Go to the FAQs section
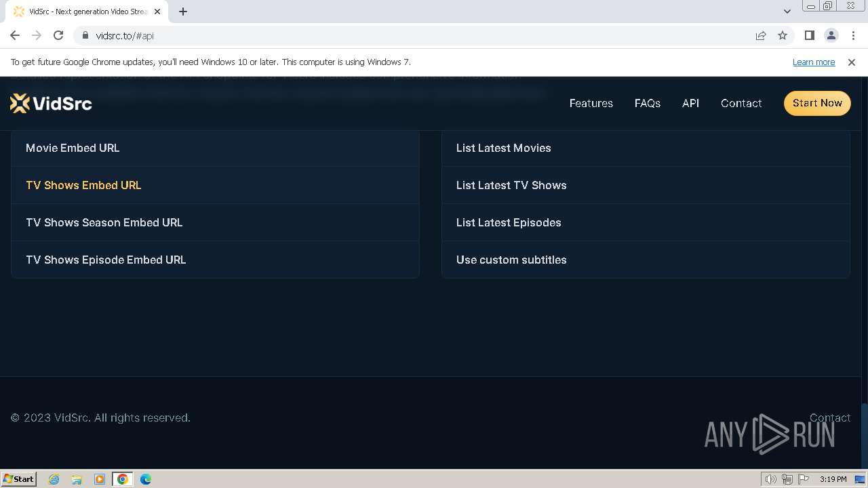The image size is (868, 488). point(648,103)
